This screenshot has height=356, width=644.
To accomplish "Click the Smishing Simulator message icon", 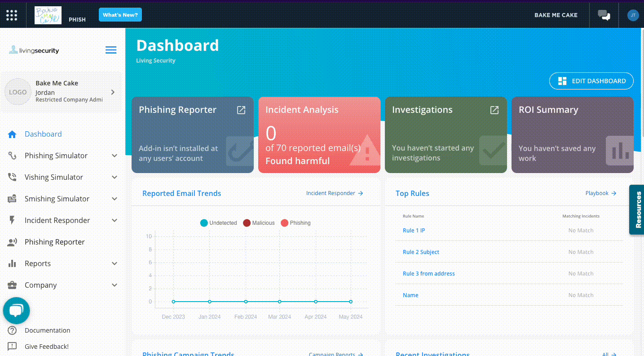I will (x=12, y=199).
